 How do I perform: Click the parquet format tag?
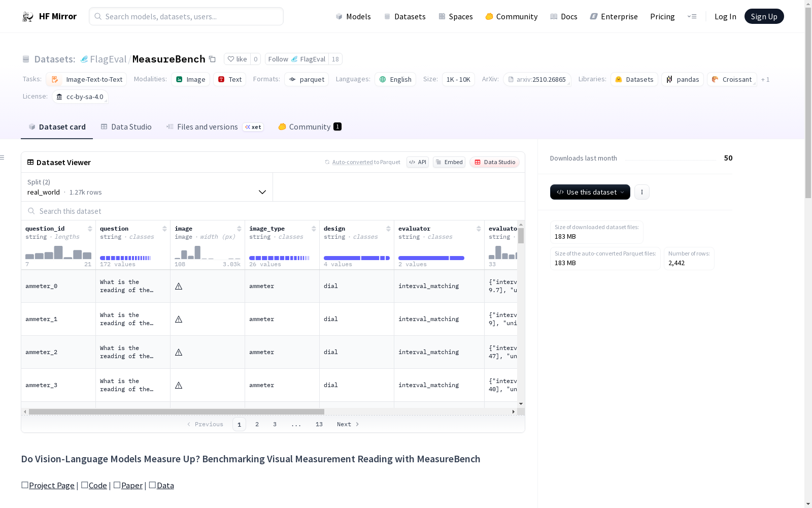pos(307,79)
